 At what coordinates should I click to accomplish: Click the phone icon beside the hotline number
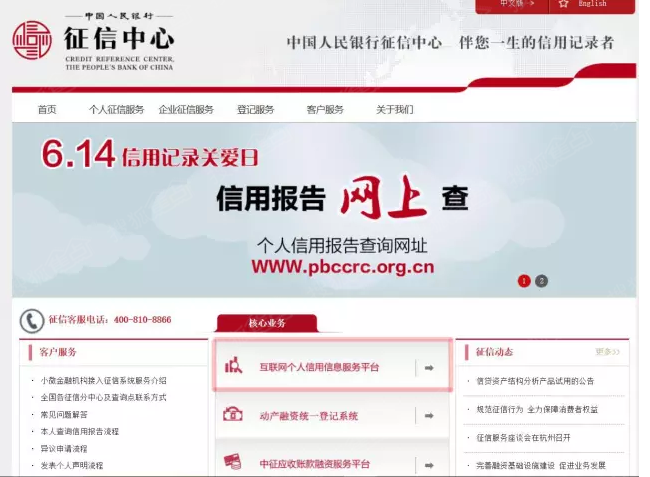32,321
